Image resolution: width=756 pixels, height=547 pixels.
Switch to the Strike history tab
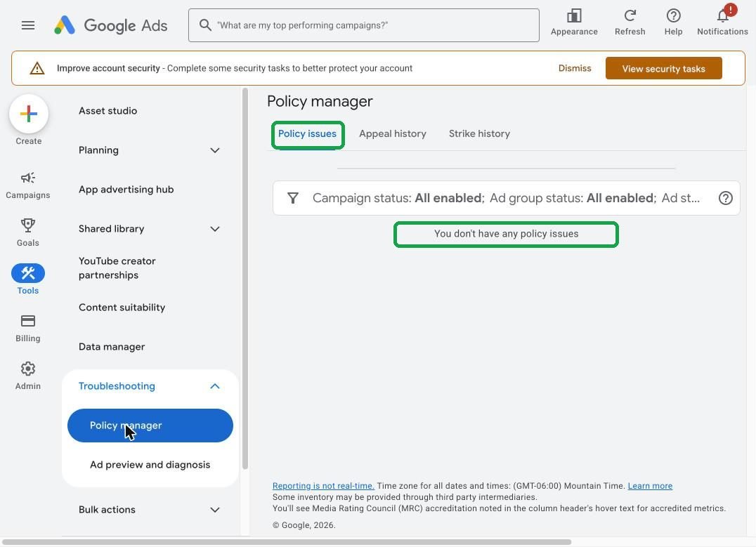479,134
